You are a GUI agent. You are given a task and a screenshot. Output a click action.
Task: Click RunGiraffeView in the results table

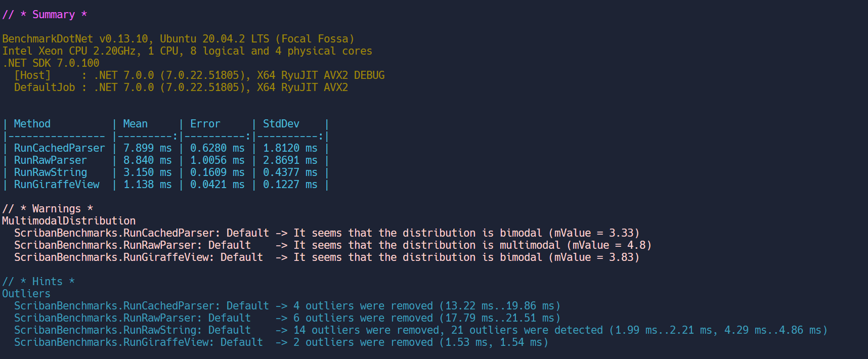click(x=57, y=185)
